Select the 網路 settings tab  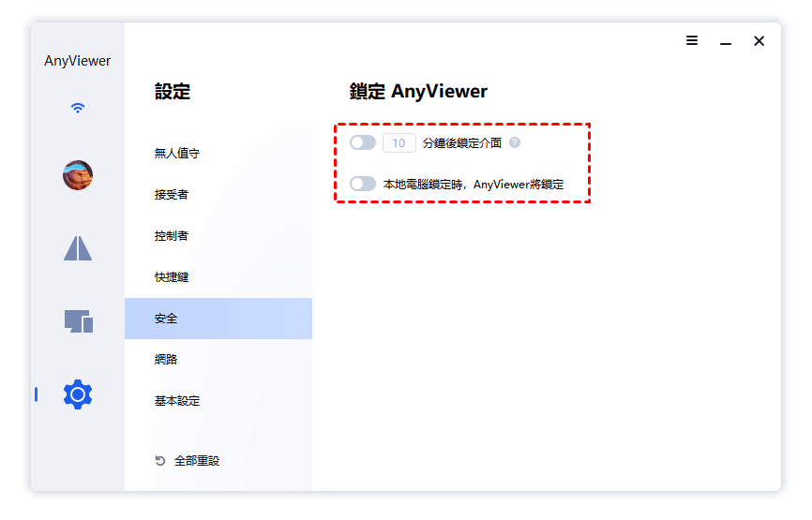(218, 359)
